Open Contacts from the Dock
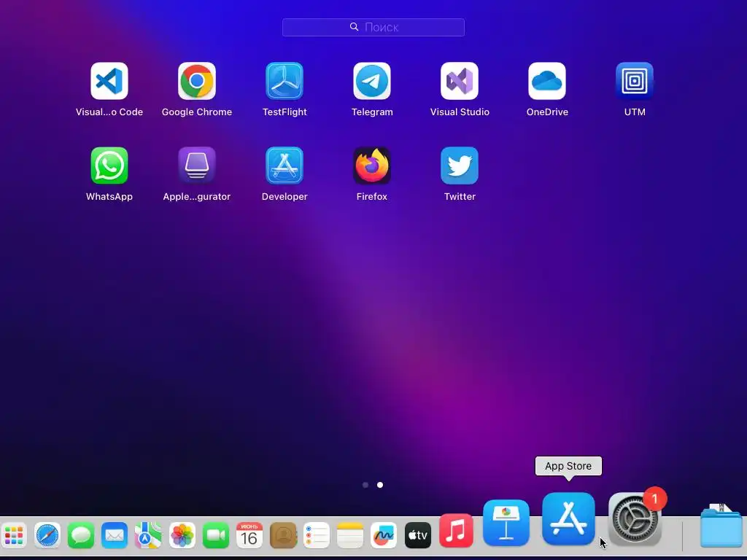 [x=284, y=535]
